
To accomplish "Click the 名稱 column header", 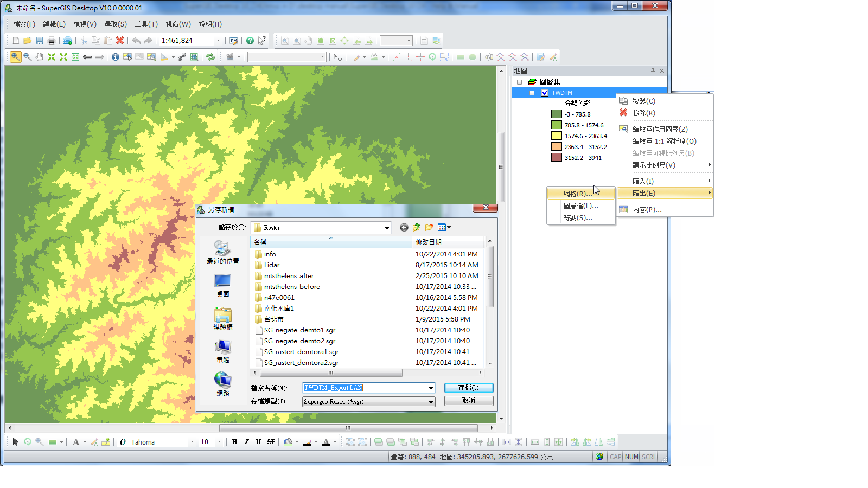I will [331, 242].
